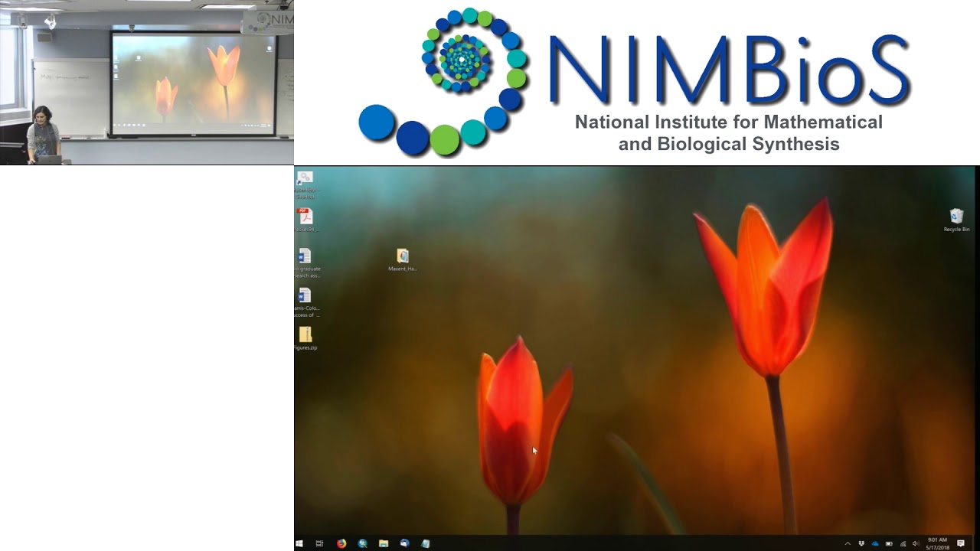
Task: Launch Firefox from the taskbar
Action: (341, 543)
